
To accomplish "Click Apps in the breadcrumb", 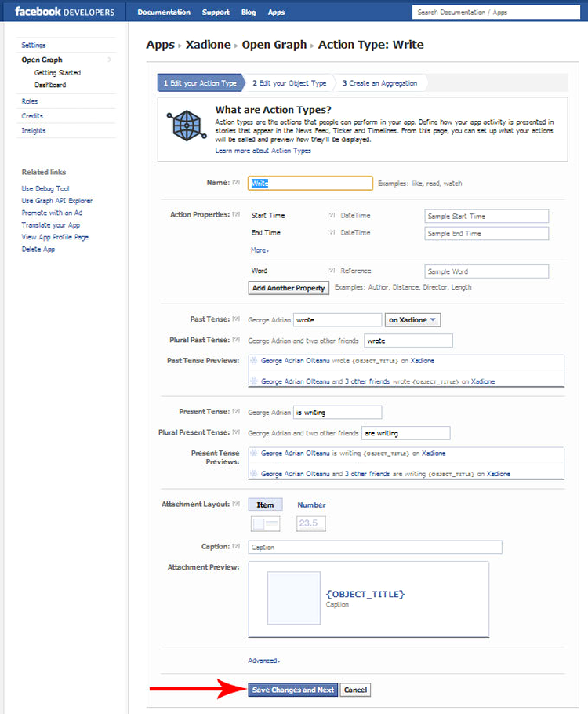I will (x=160, y=45).
